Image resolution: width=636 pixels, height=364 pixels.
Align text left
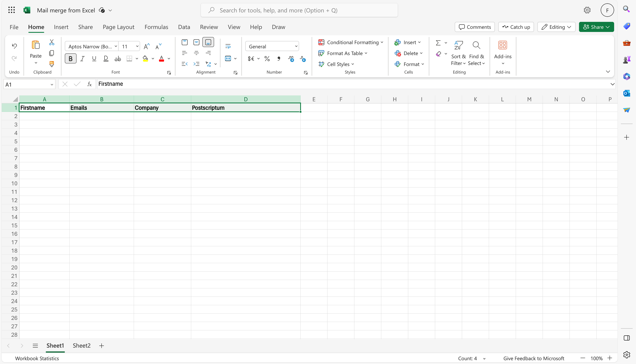[184, 53]
